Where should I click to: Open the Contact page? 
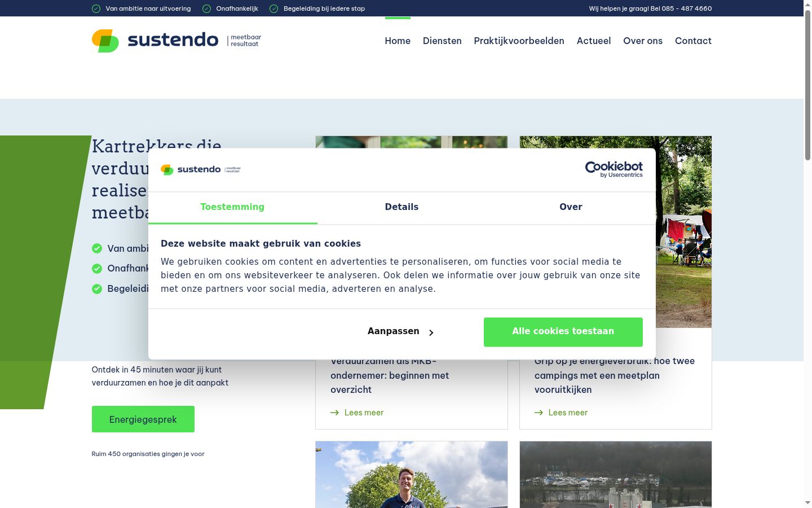pos(693,41)
